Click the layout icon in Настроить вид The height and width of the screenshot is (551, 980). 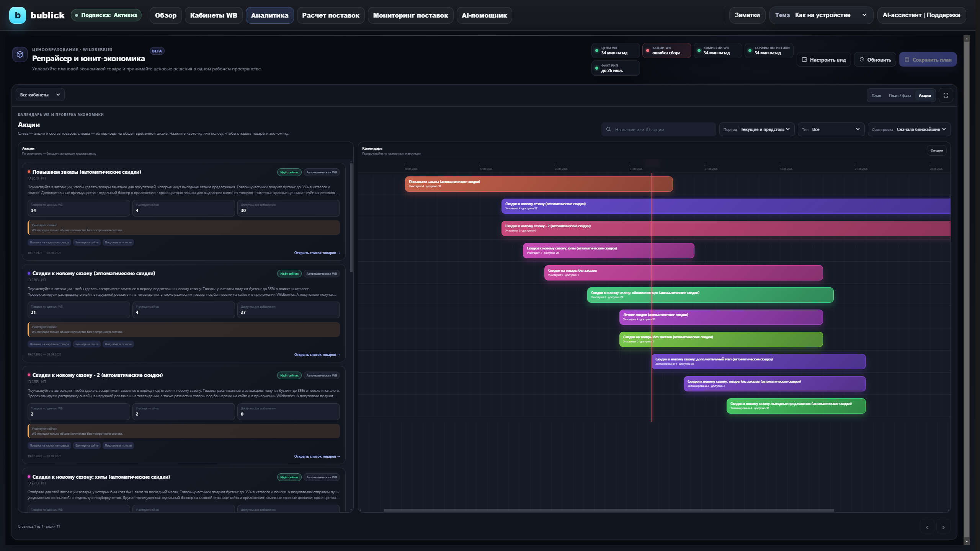coord(804,60)
